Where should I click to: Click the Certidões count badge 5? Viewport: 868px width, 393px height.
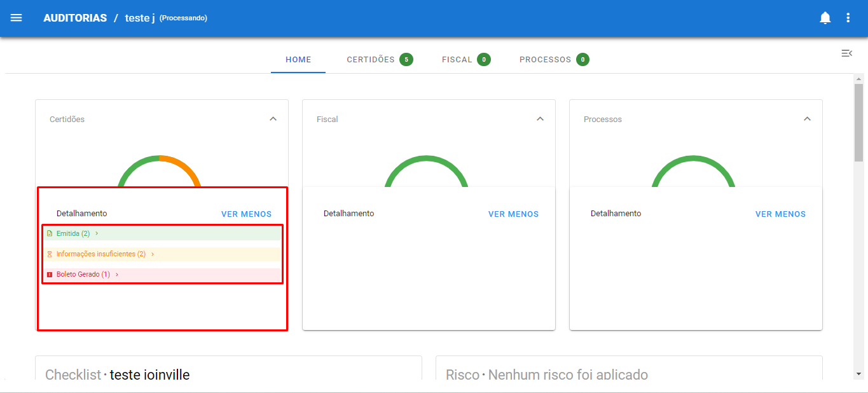click(406, 60)
